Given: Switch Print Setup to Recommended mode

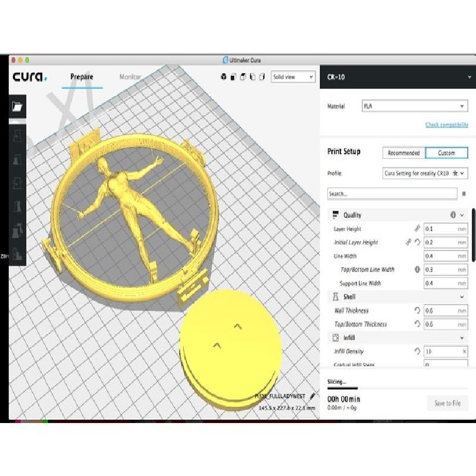Looking at the screenshot, I should click(x=404, y=153).
